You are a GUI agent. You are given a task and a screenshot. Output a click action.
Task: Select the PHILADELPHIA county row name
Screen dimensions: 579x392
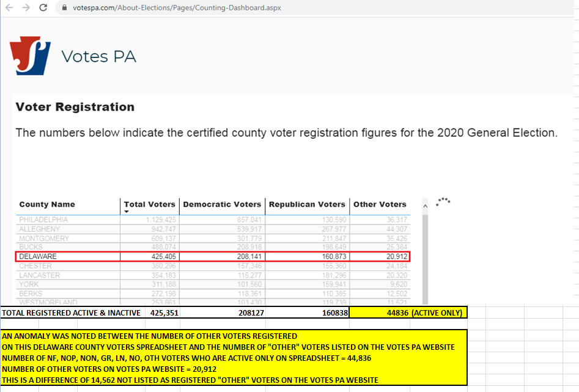click(43, 220)
